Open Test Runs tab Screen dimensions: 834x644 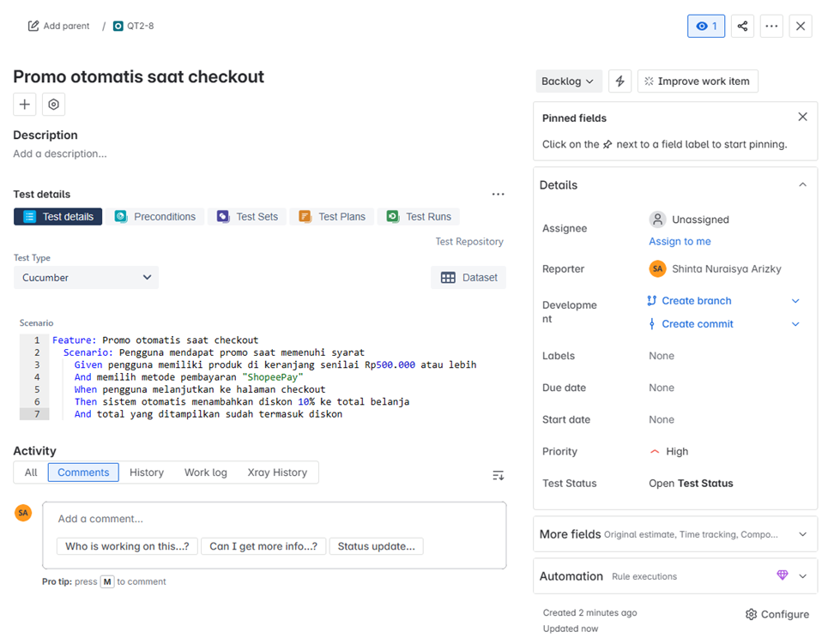pyautogui.click(x=419, y=217)
